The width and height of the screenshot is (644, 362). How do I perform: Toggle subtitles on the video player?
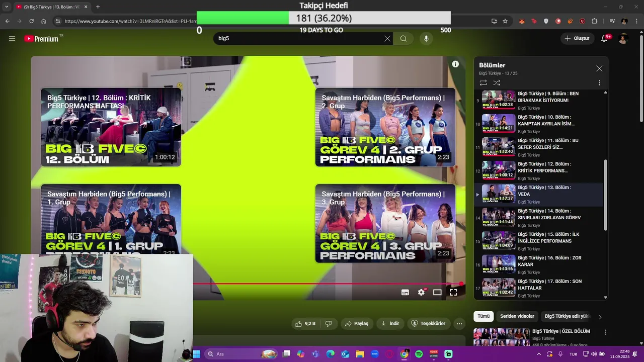pyautogui.click(x=405, y=292)
